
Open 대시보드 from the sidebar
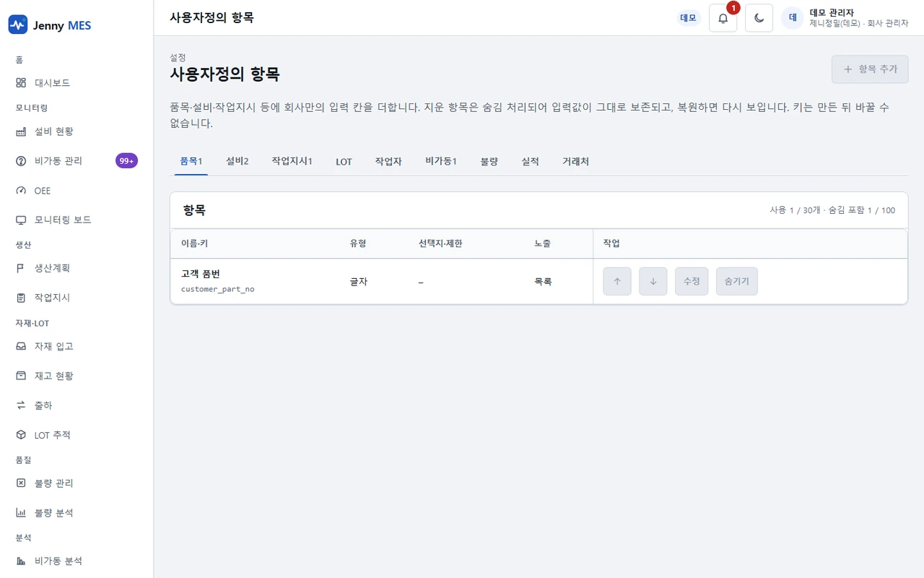77,83
